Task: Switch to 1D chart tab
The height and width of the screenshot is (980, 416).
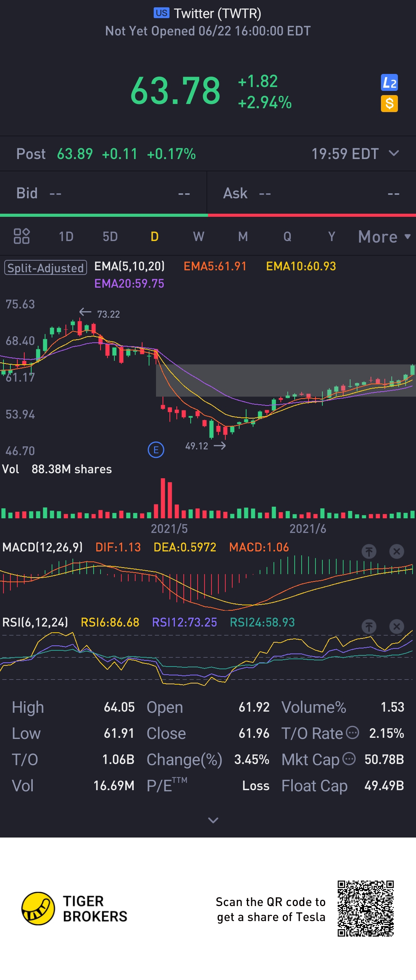Action: [x=66, y=236]
